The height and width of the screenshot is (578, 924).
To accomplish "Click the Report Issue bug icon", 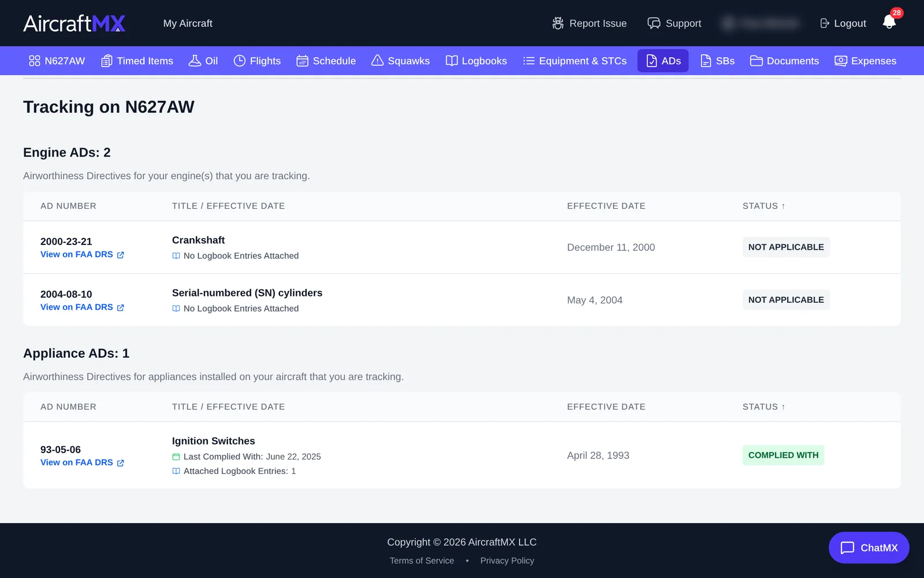I will coord(558,23).
